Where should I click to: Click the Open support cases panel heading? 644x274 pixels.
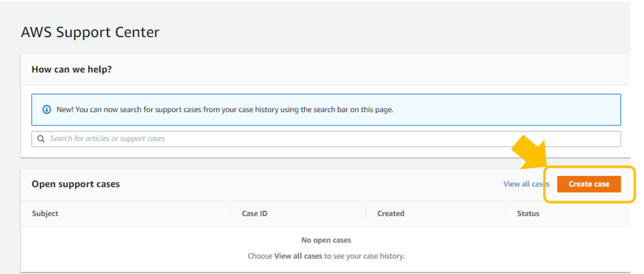click(76, 184)
